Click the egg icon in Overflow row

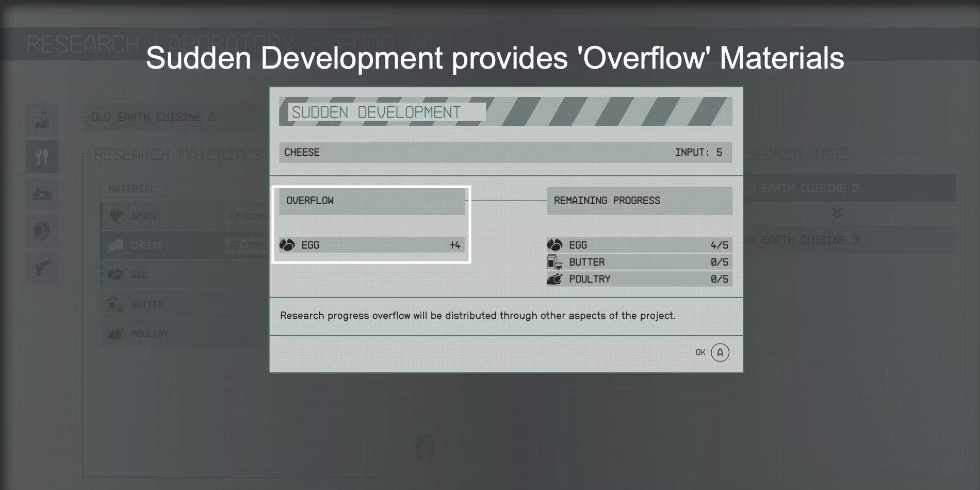pyautogui.click(x=287, y=245)
